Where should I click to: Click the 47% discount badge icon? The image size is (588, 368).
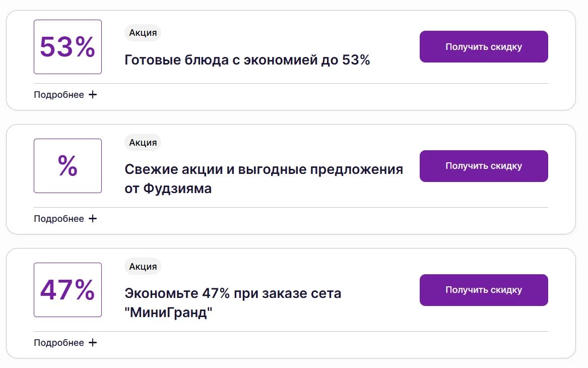click(x=68, y=289)
